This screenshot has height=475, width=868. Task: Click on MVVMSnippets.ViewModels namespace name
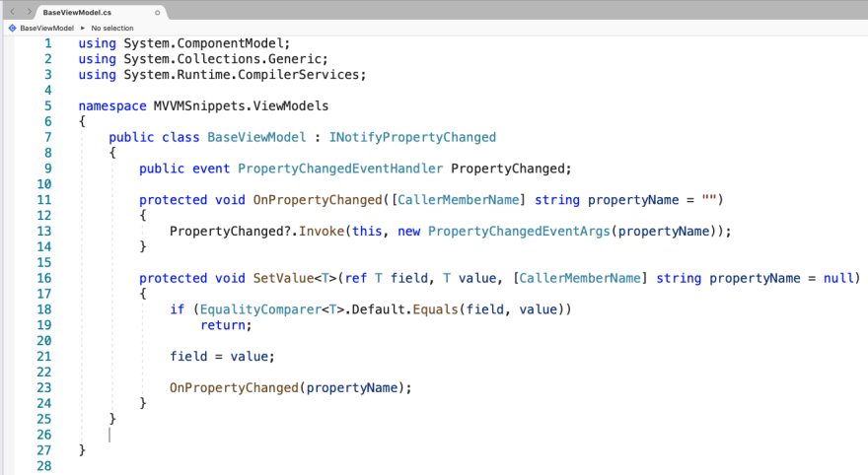(241, 105)
